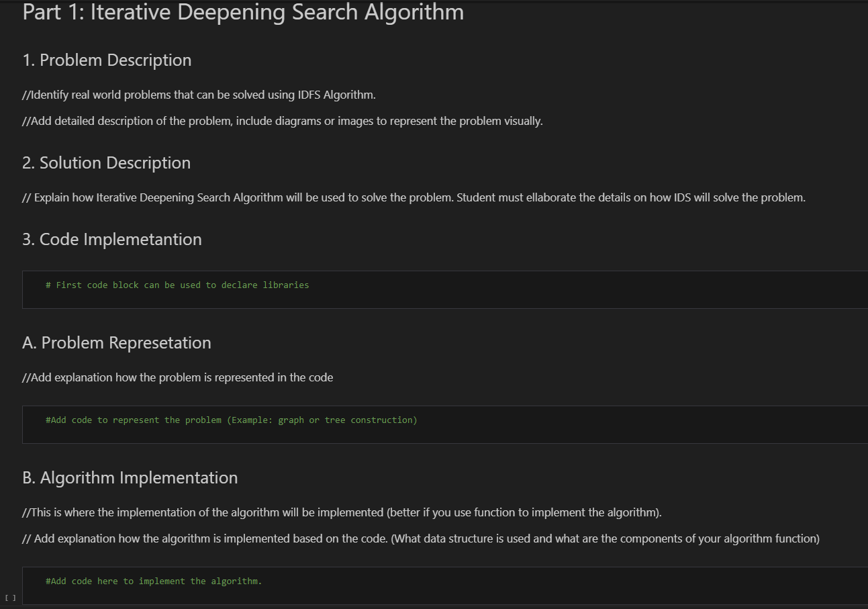Screen dimensions: 868x609
Task: Select the '2. Solution Description' heading
Action: pos(106,162)
